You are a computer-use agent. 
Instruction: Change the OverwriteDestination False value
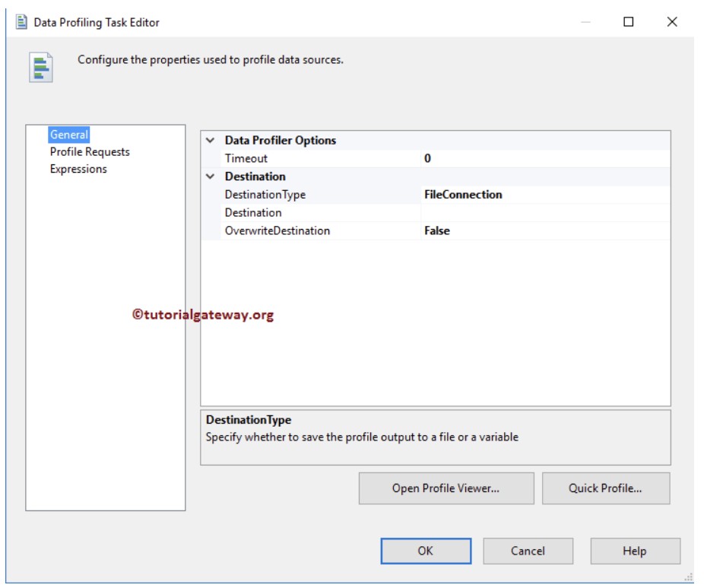point(546,230)
